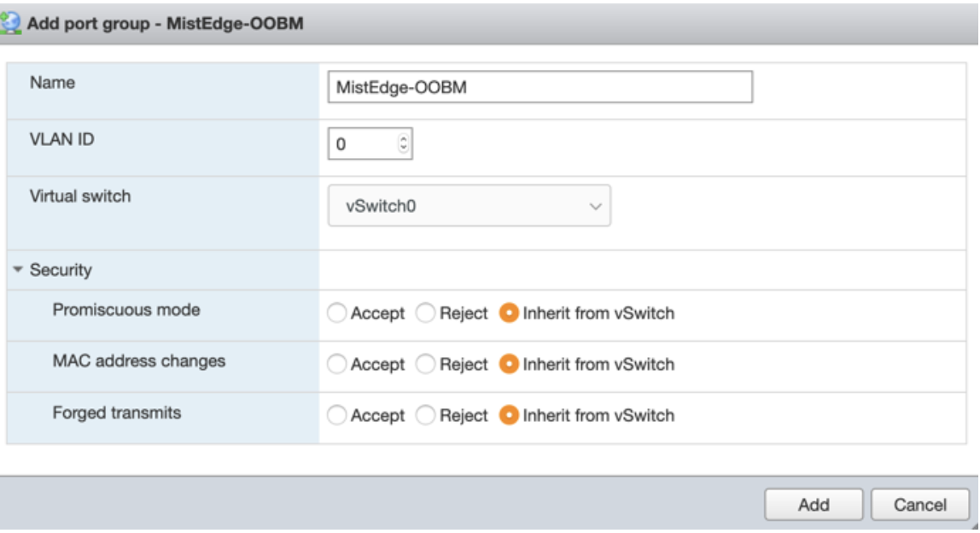
Task: Select Inherit from vSwitch for Promiscuous mode
Action: (510, 313)
